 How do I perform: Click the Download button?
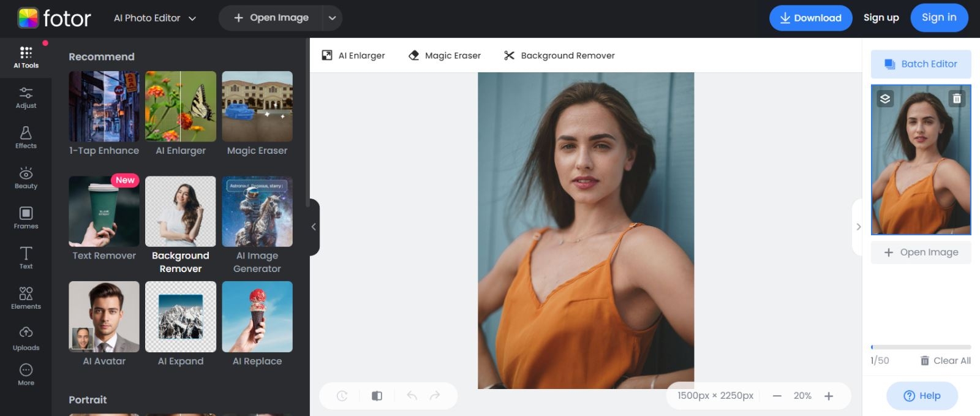click(810, 18)
